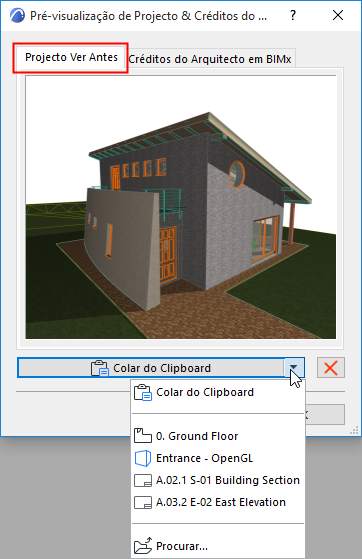The image size is (362, 559).
Task: Remove preview image with red X button
Action: tap(331, 368)
